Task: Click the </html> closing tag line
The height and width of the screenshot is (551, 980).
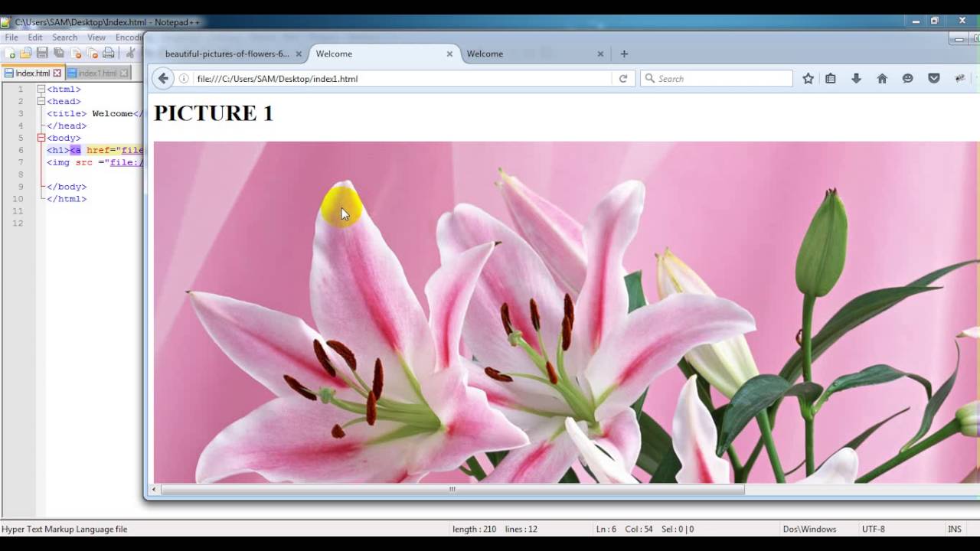Action: [x=67, y=199]
